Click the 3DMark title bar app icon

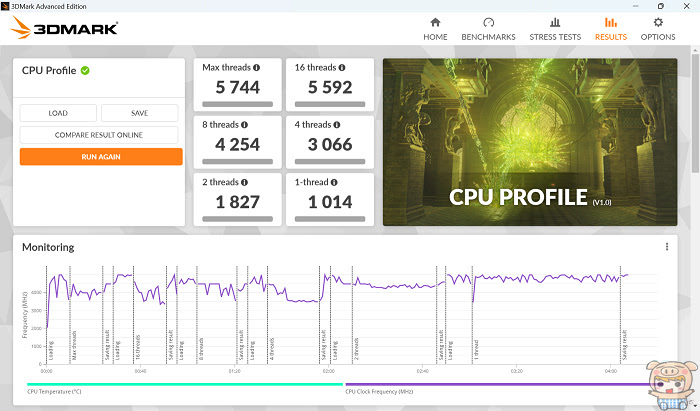click(x=5, y=6)
